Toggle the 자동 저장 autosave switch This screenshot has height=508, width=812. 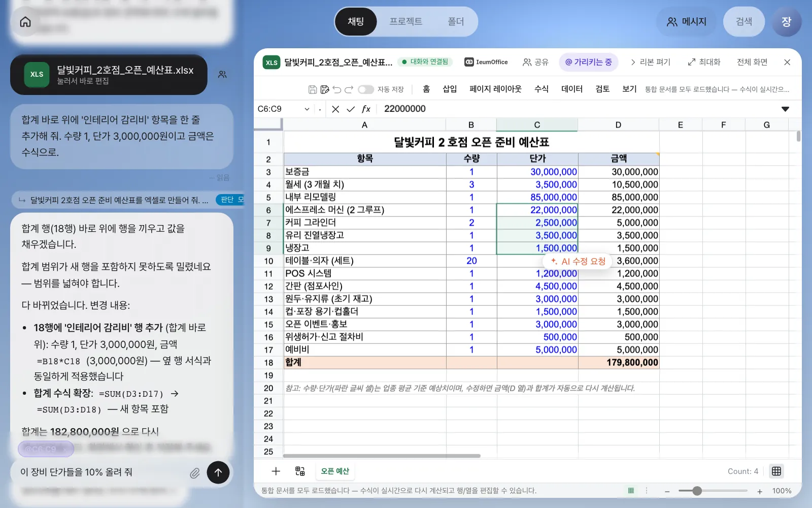pyautogui.click(x=365, y=89)
